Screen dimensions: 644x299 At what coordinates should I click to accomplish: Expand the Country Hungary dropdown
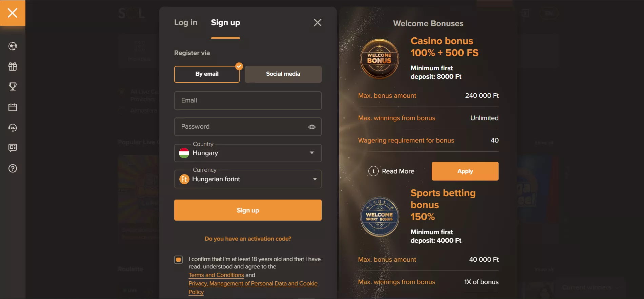[x=248, y=153]
